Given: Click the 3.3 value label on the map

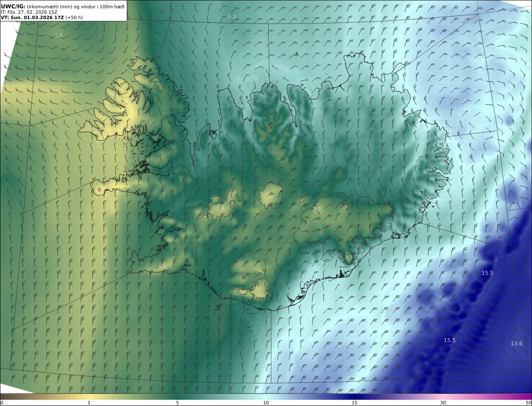Looking at the screenshot, I should tap(348, 258).
